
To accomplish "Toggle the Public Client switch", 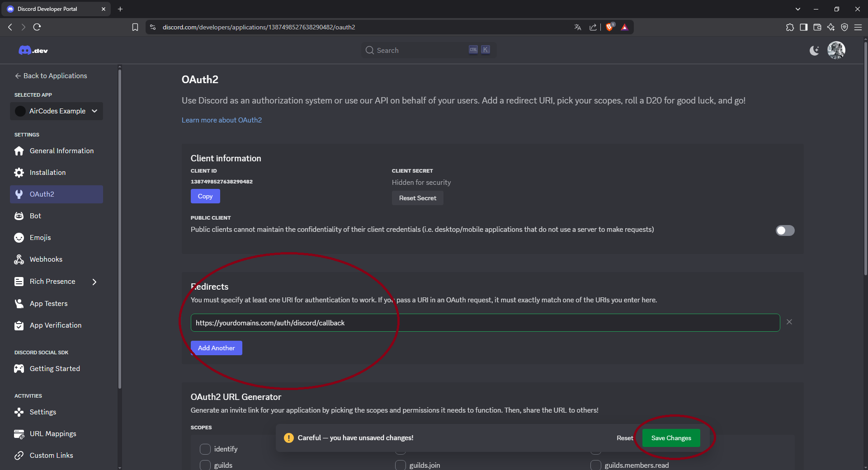I will (785, 230).
